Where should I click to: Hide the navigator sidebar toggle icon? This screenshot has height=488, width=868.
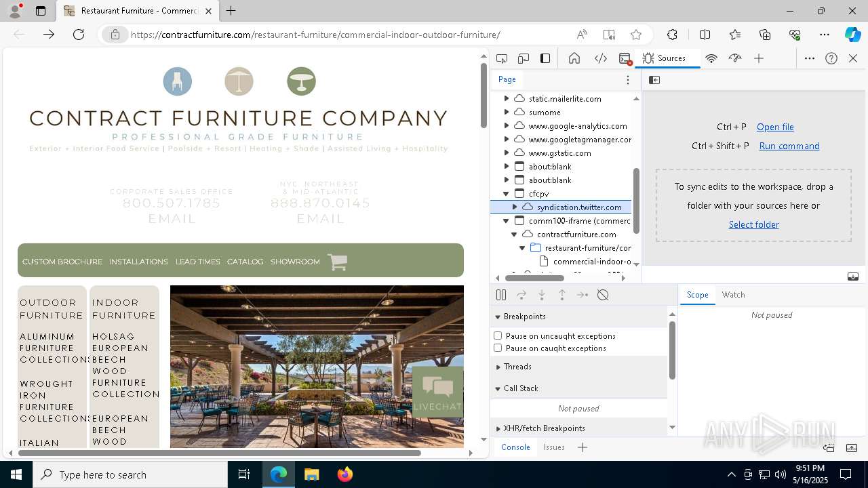[654, 80]
